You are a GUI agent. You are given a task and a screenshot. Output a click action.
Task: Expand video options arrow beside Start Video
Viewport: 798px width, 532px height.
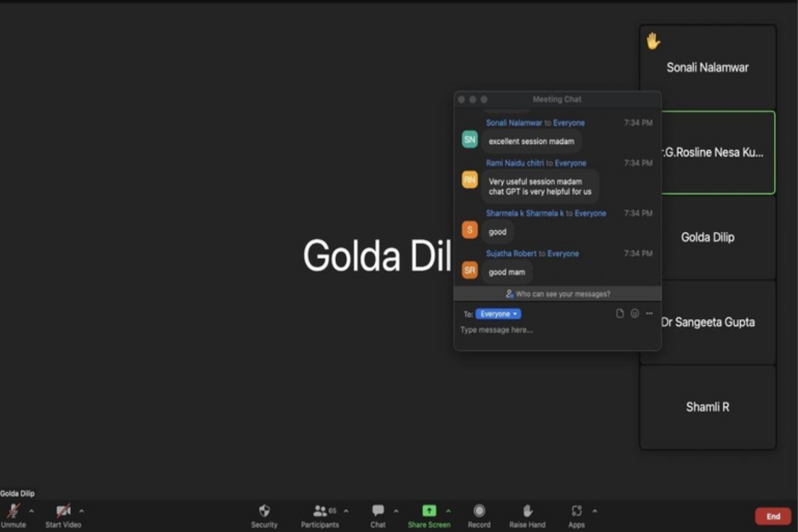81,511
